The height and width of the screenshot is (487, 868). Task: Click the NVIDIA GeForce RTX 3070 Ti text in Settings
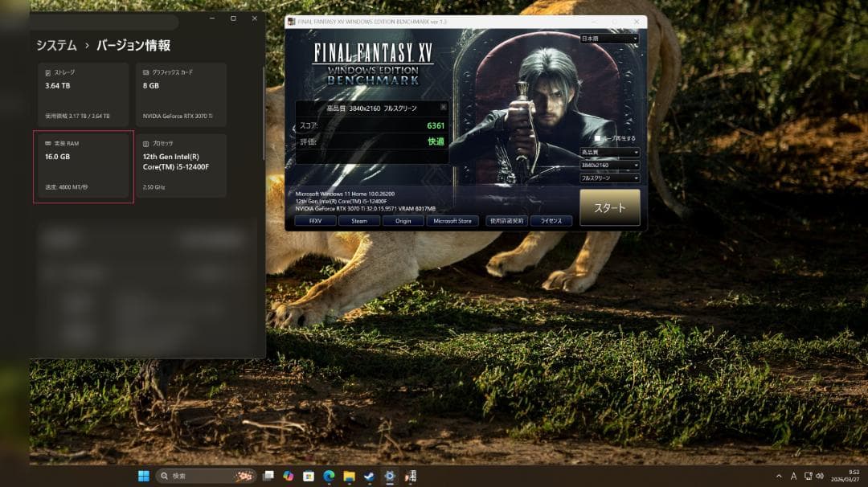(178, 117)
